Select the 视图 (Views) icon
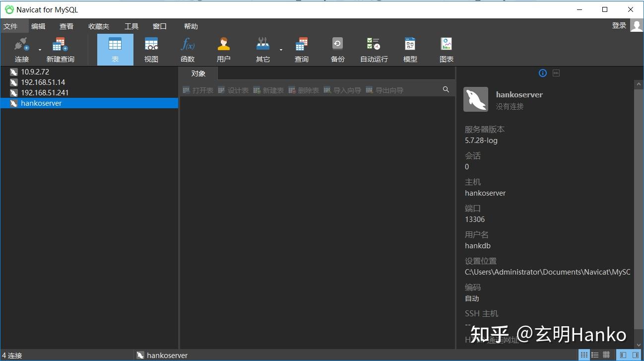 click(x=151, y=49)
